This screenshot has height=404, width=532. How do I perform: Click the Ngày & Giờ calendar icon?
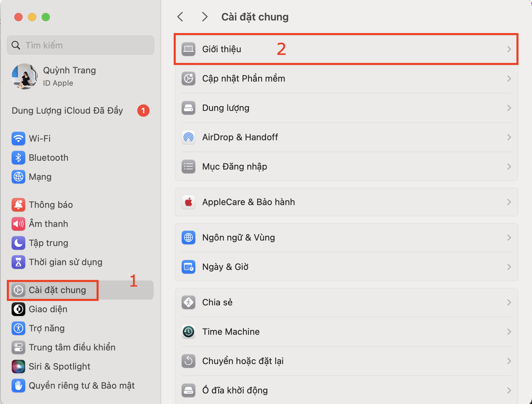(188, 267)
